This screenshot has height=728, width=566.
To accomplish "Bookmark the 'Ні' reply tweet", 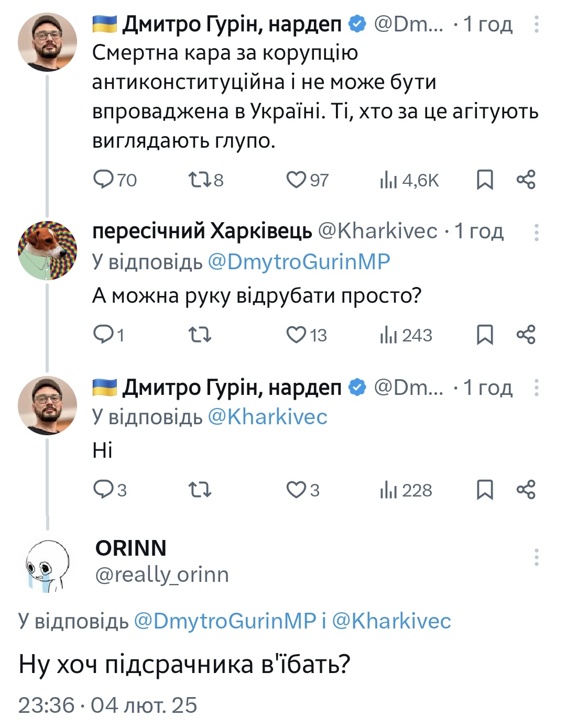I will coord(485,490).
